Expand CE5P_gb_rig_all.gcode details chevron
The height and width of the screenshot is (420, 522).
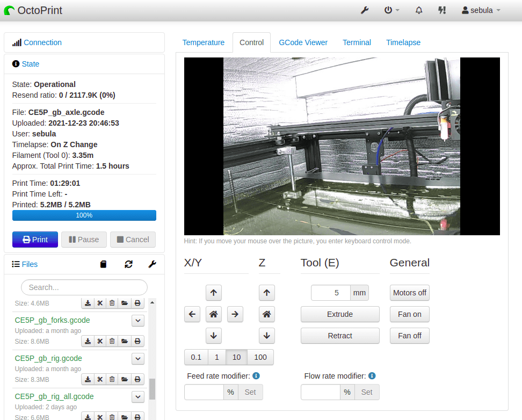tap(138, 397)
